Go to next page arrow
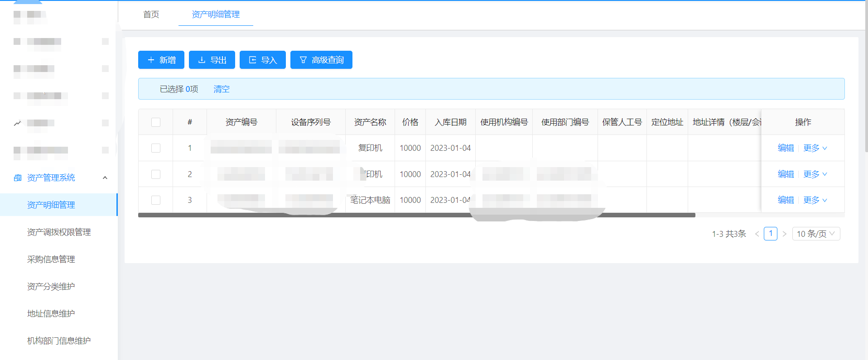Viewport: 868px width, 360px height. click(x=784, y=234)
